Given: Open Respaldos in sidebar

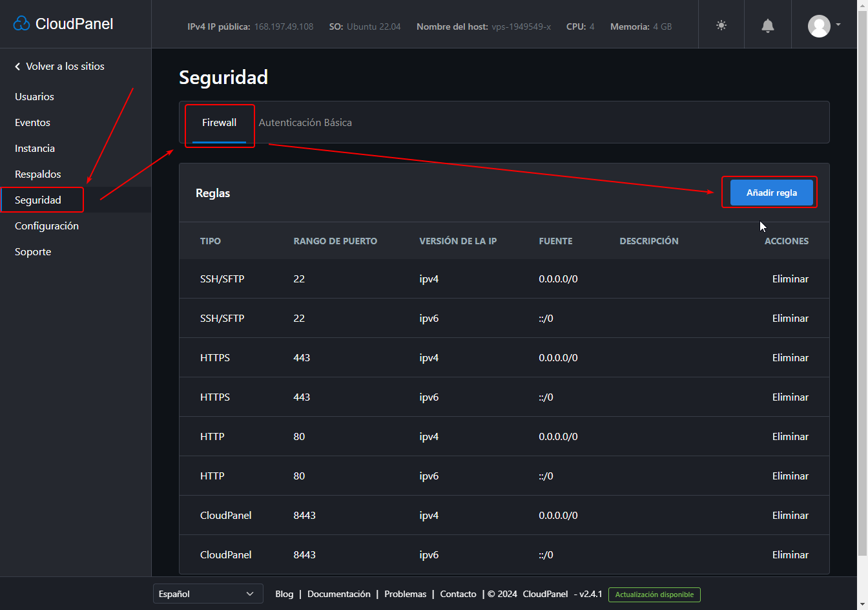Looking at the screenshot, I should [38, 174].
